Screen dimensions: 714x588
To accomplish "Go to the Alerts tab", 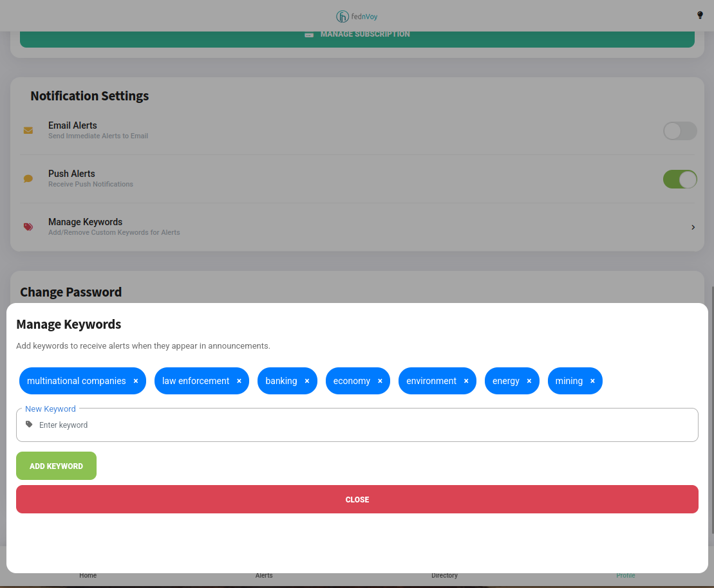I will tap(264, 576).
